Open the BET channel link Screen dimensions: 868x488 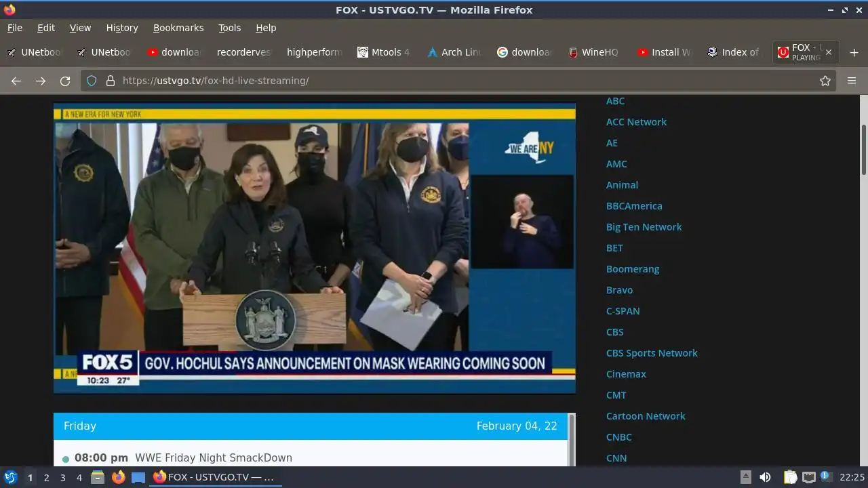click(614, 248)
